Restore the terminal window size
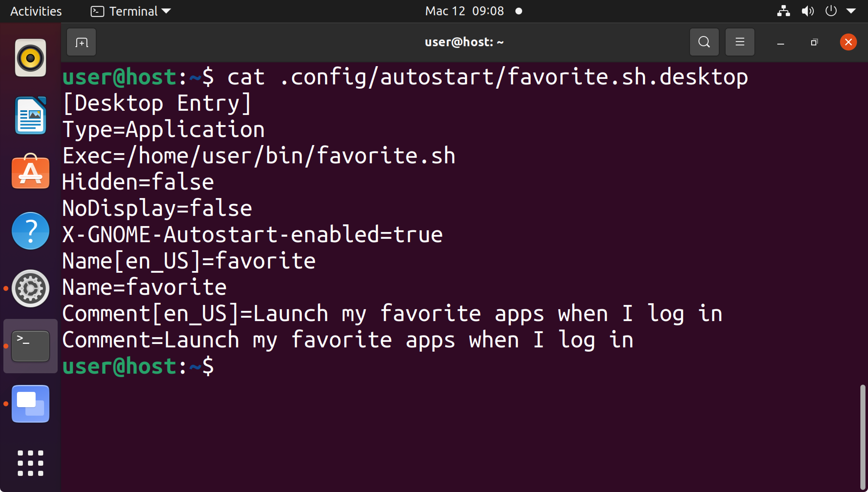Image resolution: width=868 pixels, height=492 pixels. (814, 42)
